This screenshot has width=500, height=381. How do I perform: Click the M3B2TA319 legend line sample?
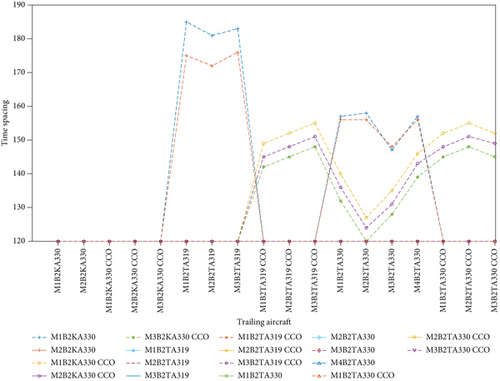[133, 375]
